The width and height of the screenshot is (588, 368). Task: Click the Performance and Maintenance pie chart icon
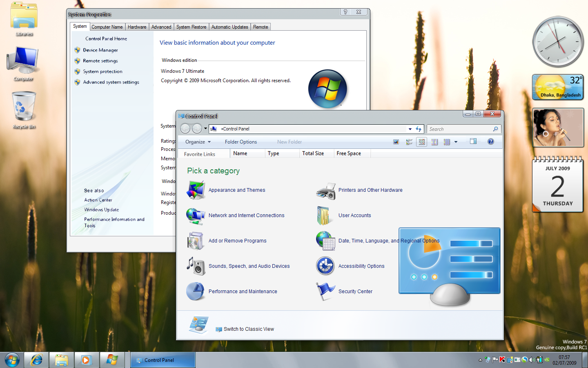pyautogui.click(x=196, y=292)
